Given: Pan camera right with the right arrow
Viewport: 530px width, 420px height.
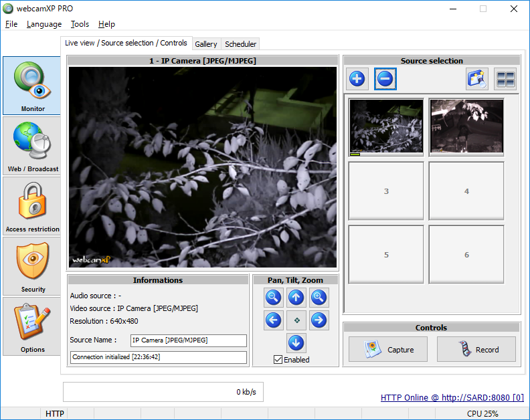Looking at the screenshot, I should (x=319, y=320).
